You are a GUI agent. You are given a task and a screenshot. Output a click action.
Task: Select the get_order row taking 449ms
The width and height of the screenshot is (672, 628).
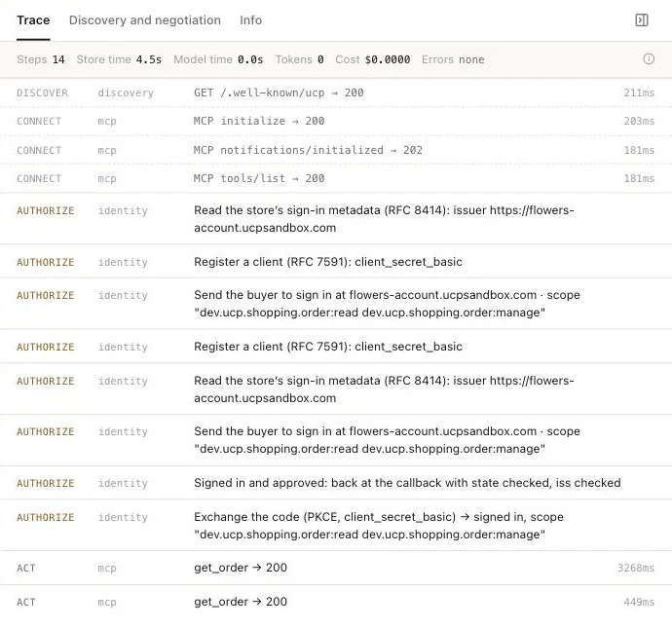[x=336, y=602]
